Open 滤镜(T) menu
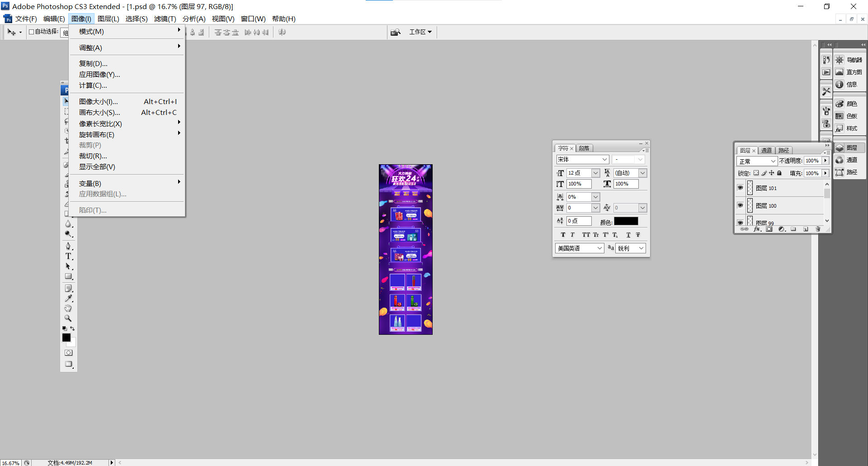This screenshot has height=466, width=868. pyautogui.click(x=165, y=19)
